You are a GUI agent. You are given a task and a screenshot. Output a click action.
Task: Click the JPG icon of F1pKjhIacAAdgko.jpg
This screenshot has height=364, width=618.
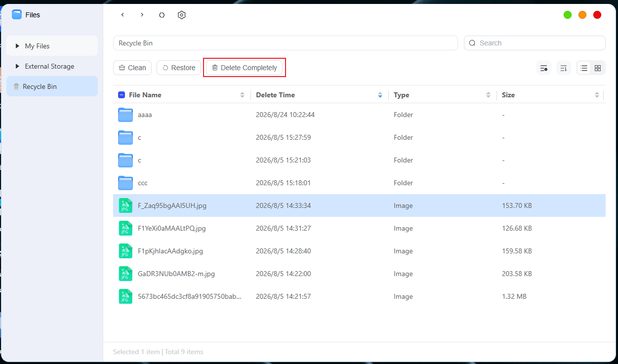tap(125, 251)
